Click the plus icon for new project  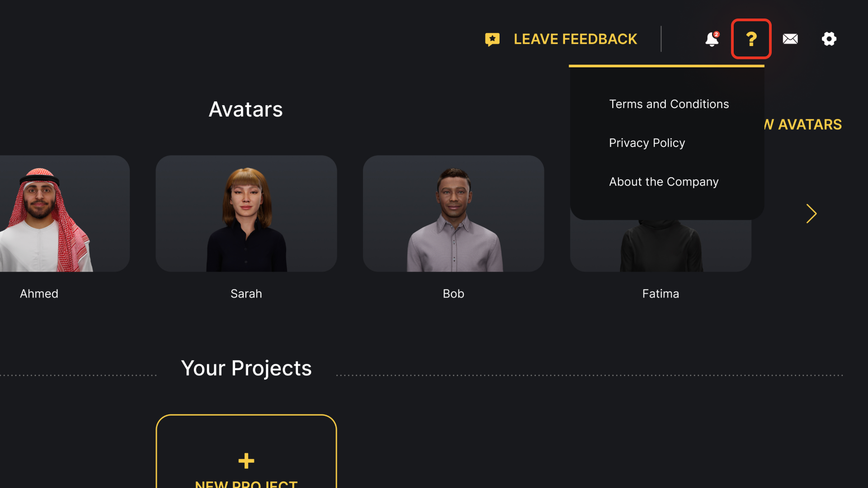[x=246, y=461]
